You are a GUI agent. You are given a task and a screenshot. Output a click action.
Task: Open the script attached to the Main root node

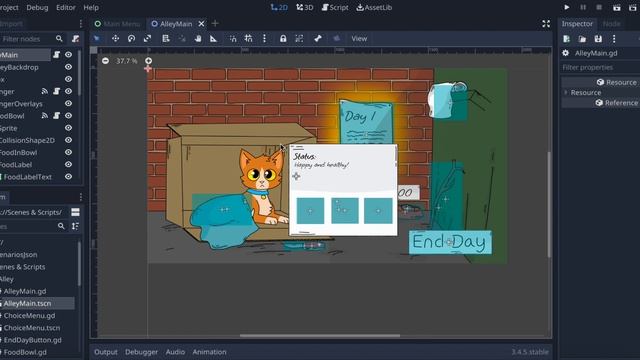click(57, 55)
